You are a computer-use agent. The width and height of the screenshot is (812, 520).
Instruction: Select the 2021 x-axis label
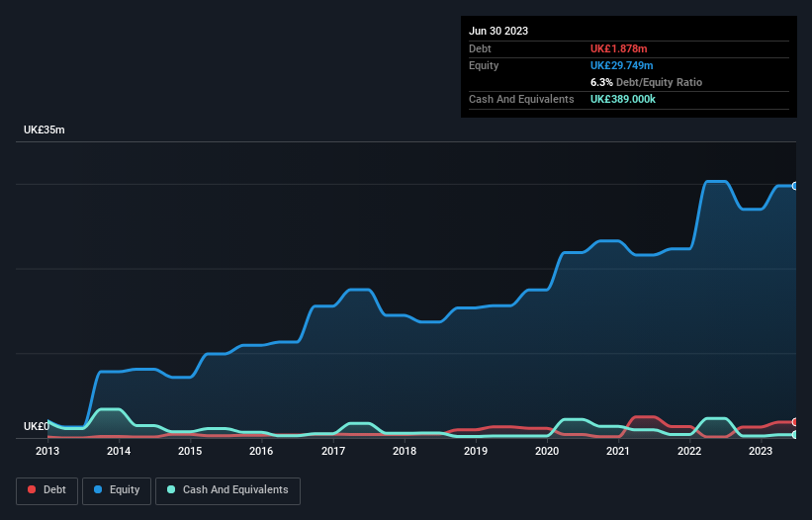click(618, 451)
